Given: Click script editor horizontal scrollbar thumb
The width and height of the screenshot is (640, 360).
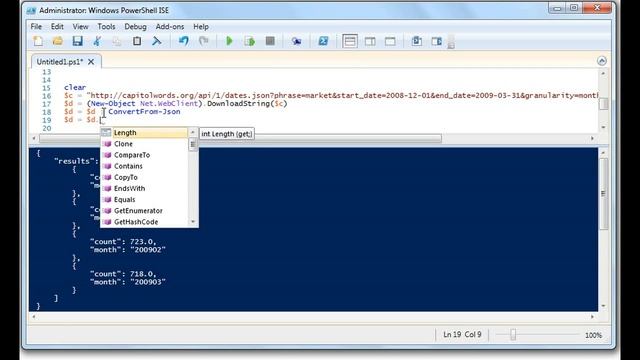Looking at the screenshot, I should [x=240, y=138].
